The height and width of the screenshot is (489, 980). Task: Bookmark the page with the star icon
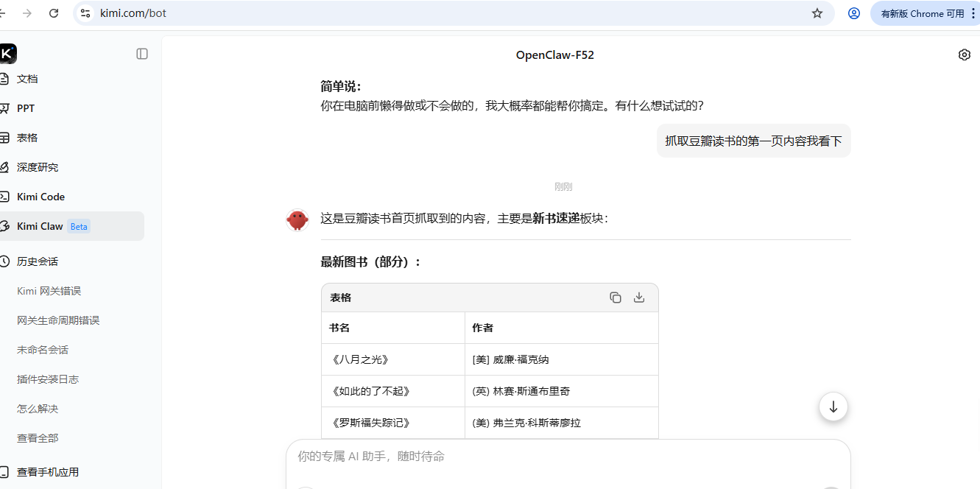817,13
